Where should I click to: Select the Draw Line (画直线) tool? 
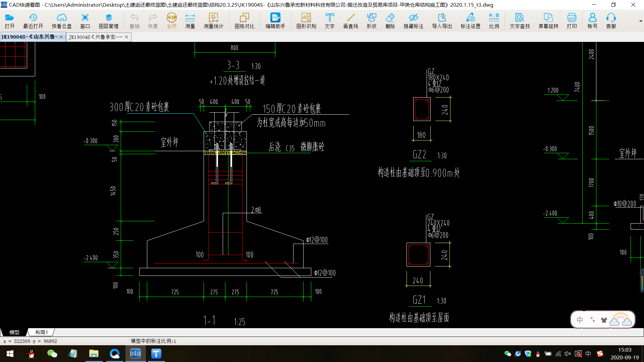pos(351,21)
